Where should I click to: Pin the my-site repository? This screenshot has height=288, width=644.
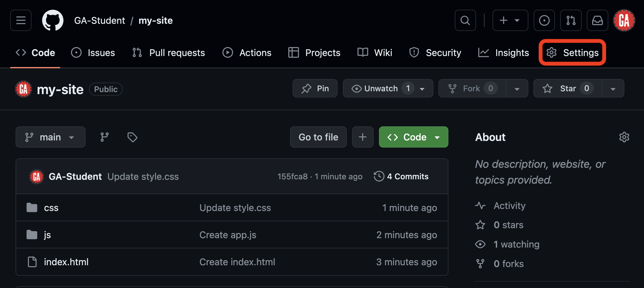point(315,88)
